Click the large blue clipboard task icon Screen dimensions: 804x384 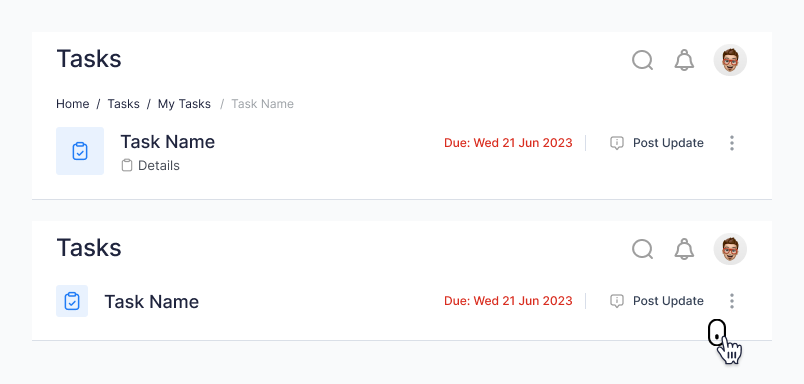coord(80,151)
